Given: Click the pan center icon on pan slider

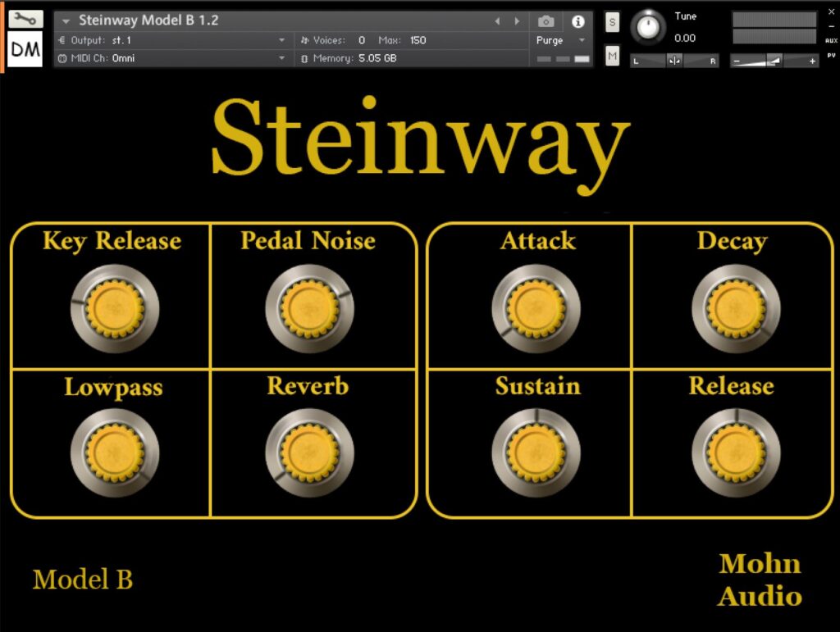Looking at the screenshot, I should click(x=674, y=61).
